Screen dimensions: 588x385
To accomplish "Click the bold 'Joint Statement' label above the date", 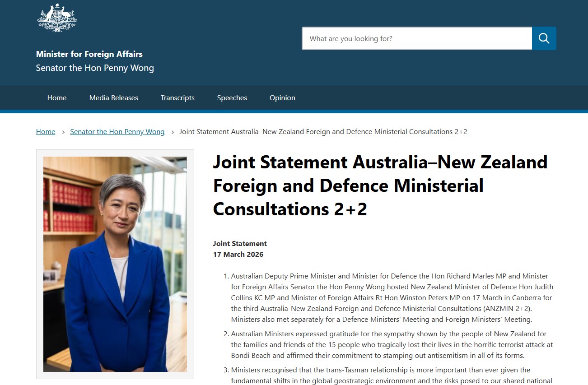I will click(240, 244).
